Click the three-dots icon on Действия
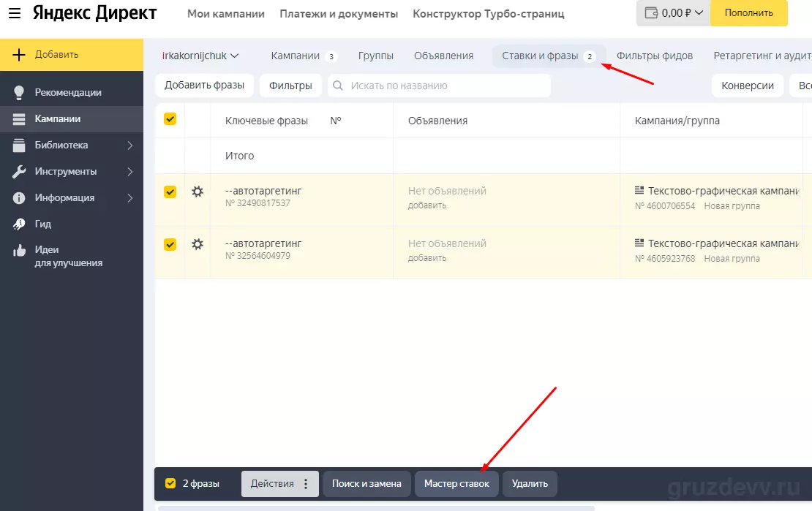812x511 pixels. pos(306,483)
